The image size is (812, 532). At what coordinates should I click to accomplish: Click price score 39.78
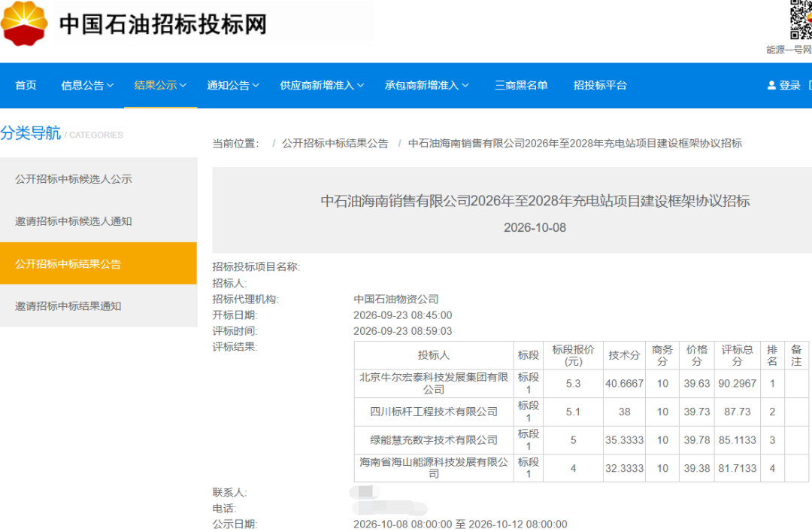[x=697, y=440]
